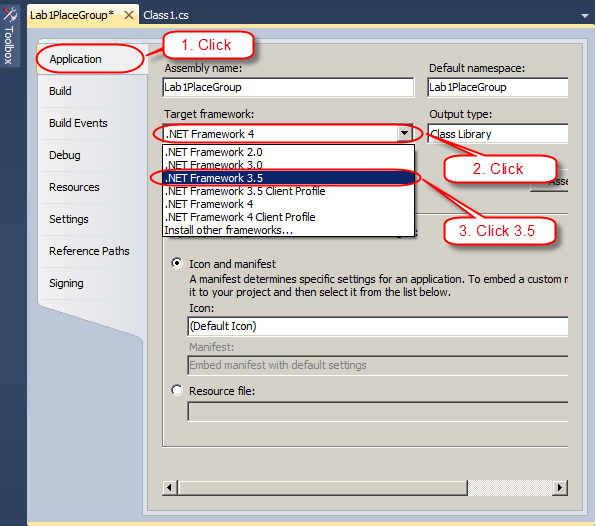Click the horizontal scrollbar thumb

pos(323,488)
